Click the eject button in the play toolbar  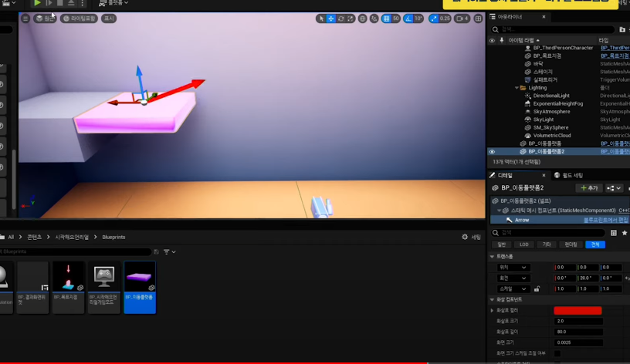coord(71,3)
